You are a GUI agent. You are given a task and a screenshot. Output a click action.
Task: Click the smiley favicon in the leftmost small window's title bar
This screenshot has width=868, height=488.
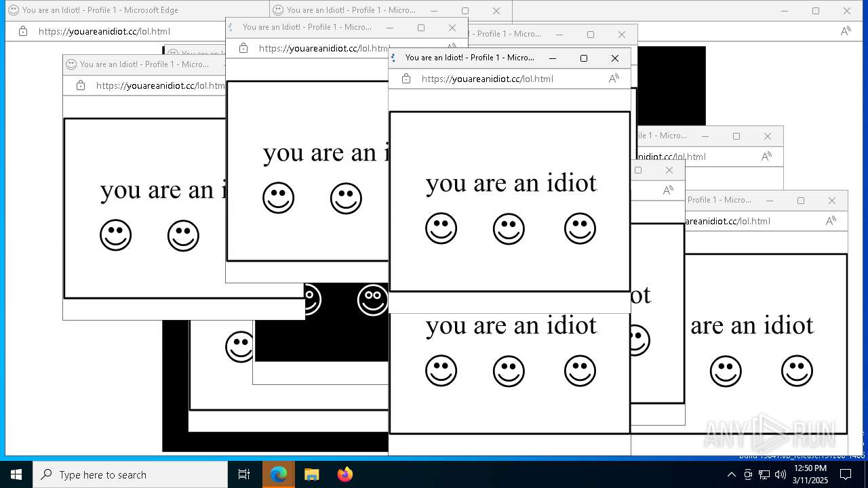point(71,64)
